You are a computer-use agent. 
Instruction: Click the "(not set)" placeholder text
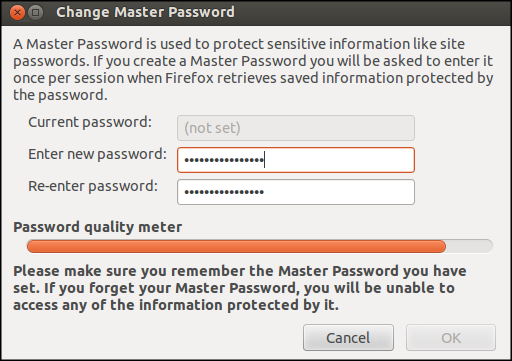212,128
